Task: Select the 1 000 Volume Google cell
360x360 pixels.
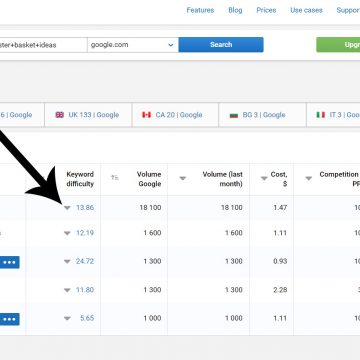Action: coord(152,318)
